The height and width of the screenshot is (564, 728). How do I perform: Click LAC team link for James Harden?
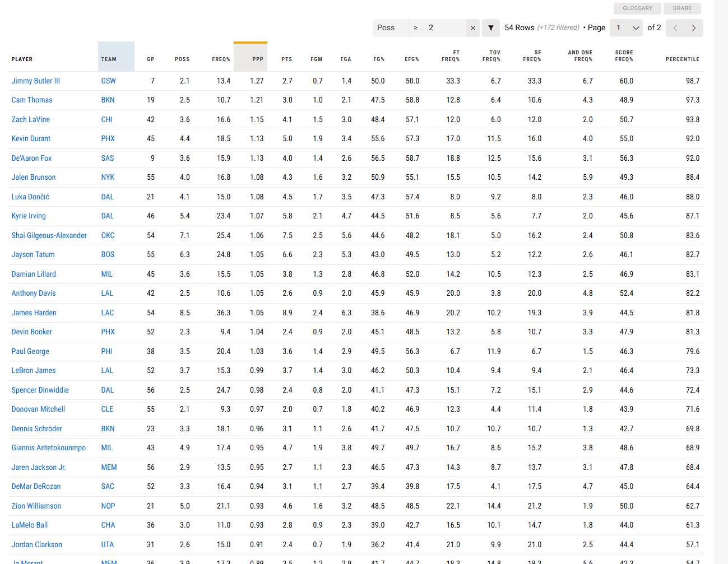click(x=108, y=313)
